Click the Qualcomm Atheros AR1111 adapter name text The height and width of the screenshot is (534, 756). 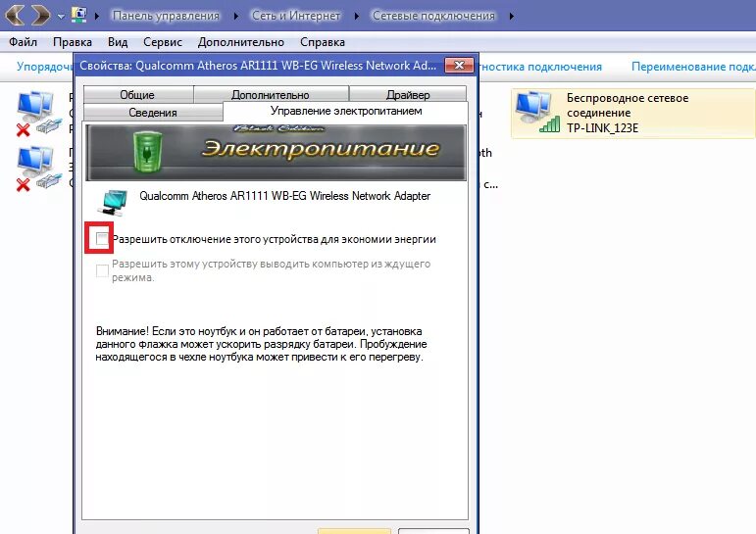285,196
